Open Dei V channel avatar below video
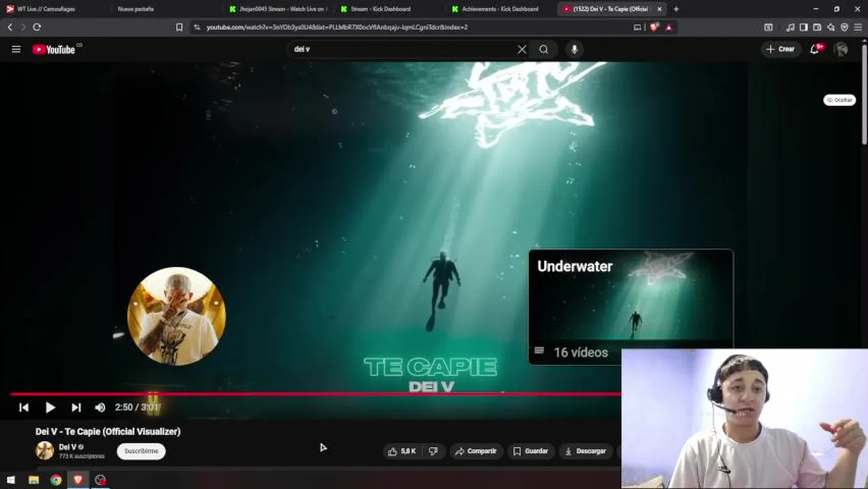868x489 pixels. pos(45,451)
